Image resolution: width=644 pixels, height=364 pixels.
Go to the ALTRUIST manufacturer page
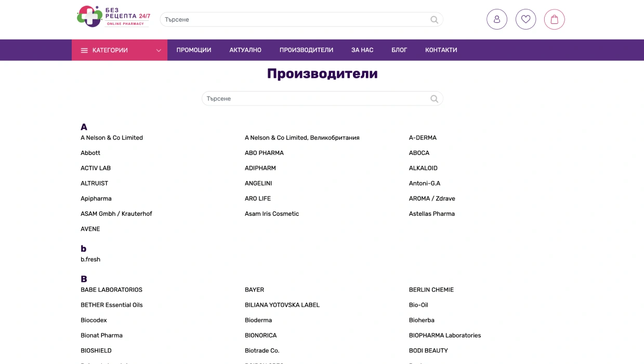pyautogui.click(x=94, y=183)
